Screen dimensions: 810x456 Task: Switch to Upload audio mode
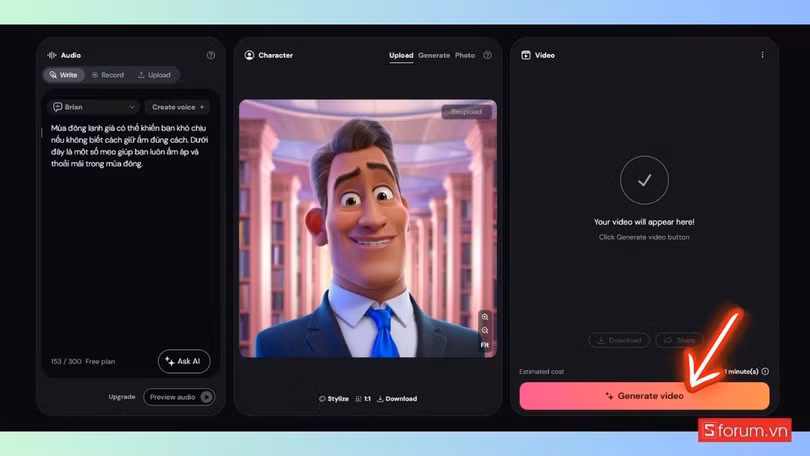[154, 75]
